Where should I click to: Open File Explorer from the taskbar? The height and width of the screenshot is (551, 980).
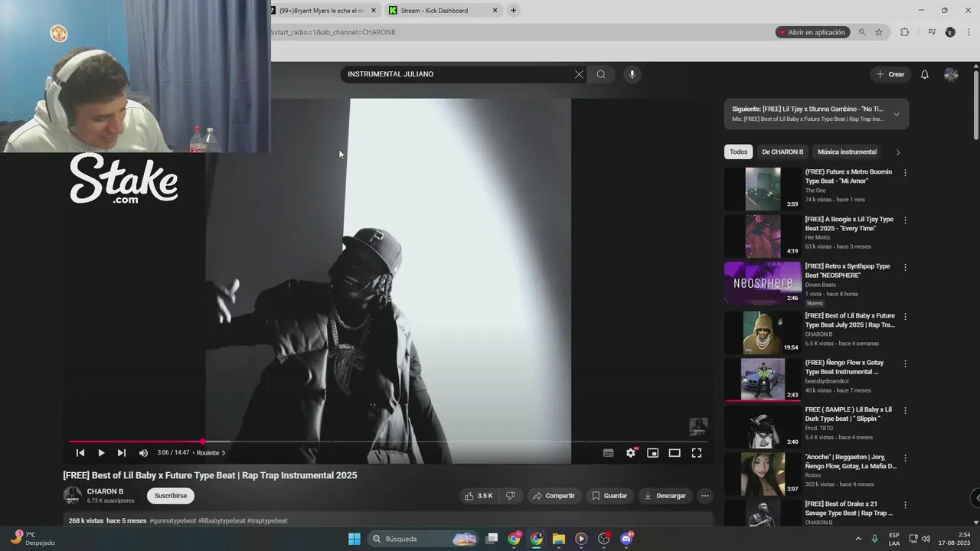click(559, 539)
